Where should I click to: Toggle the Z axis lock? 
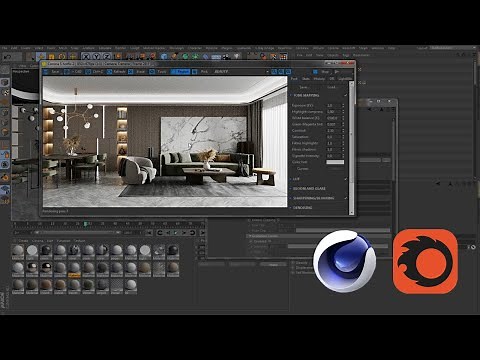pyautogui.click(x=107, y=56)
